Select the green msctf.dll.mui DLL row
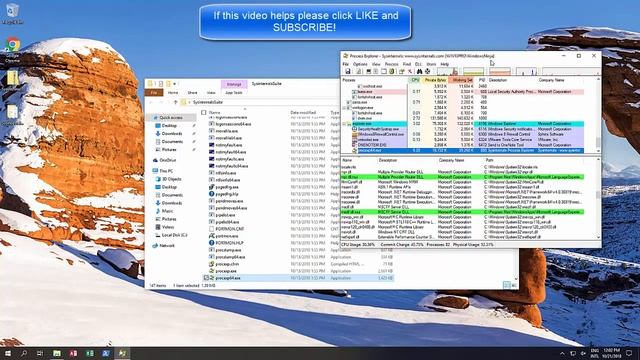The width and height of the screenshot is (640, 360). coord(463,212)
